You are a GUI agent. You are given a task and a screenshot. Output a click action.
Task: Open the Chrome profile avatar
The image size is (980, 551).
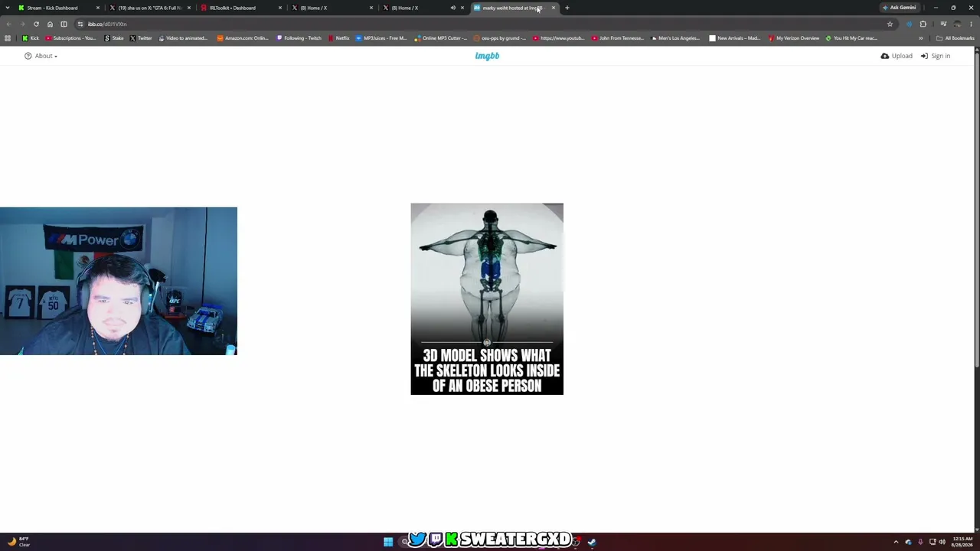[957, 24]
